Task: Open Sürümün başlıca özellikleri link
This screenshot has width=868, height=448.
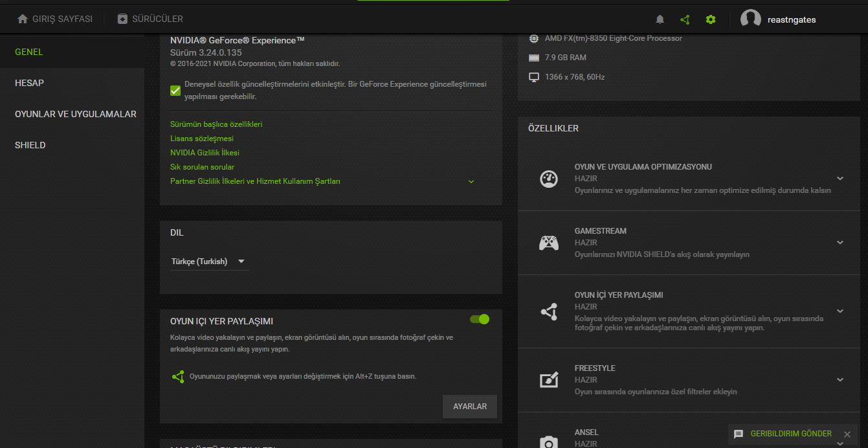Action: pos(216,124)
